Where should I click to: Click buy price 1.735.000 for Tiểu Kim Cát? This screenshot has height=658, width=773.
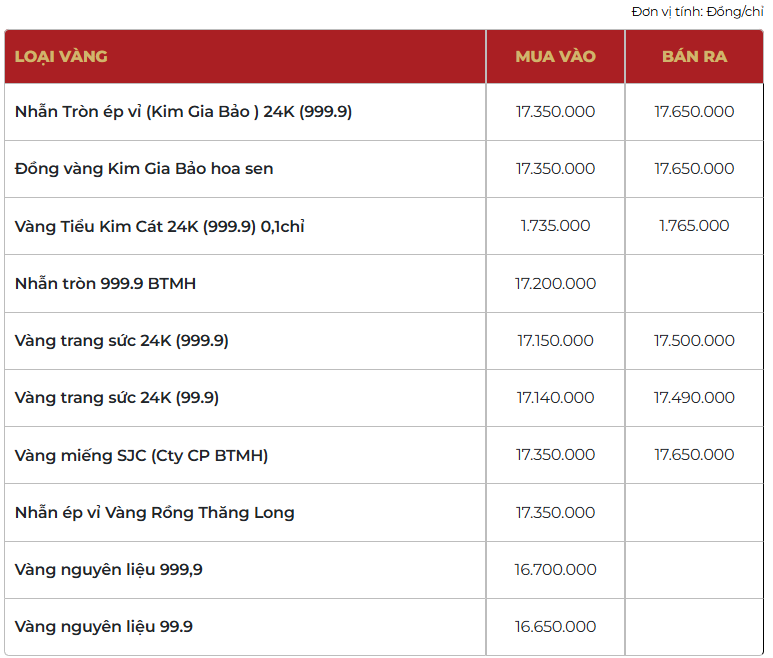(x=555, y=226)
